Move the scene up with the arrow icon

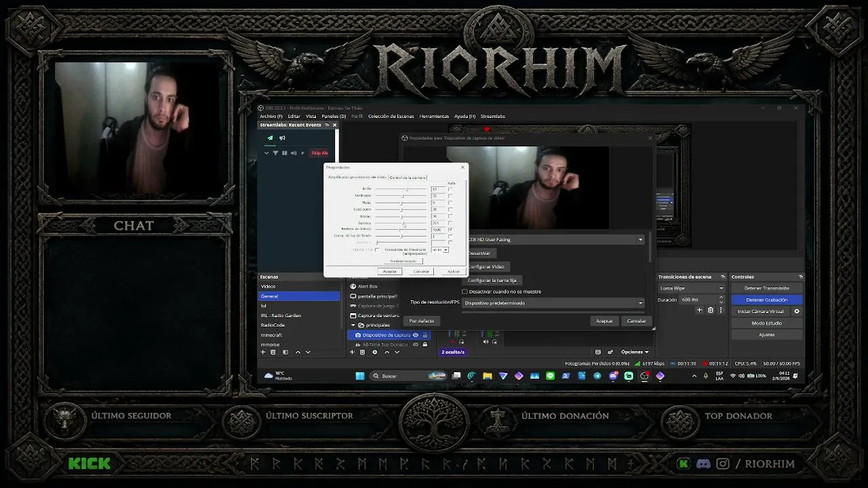298,352
